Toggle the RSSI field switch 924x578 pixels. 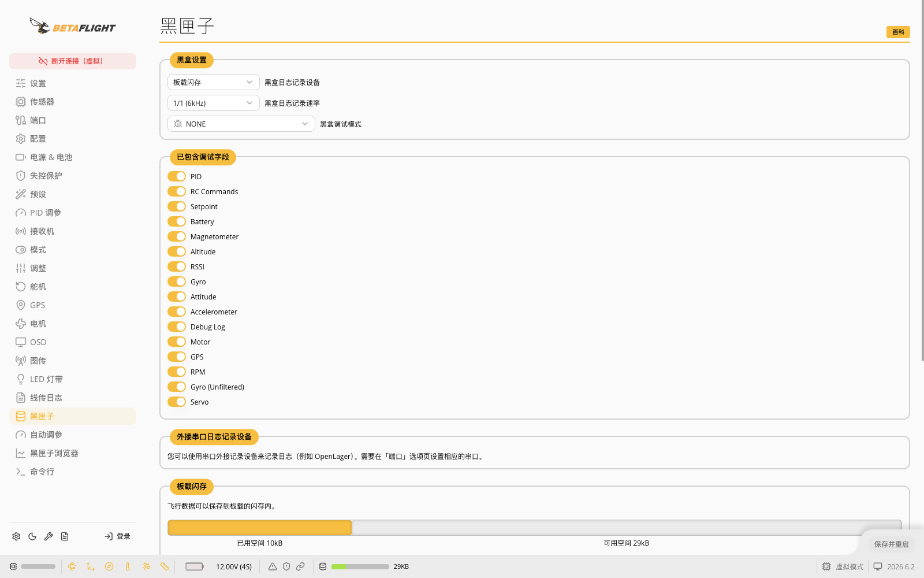[x=177, y=266]
